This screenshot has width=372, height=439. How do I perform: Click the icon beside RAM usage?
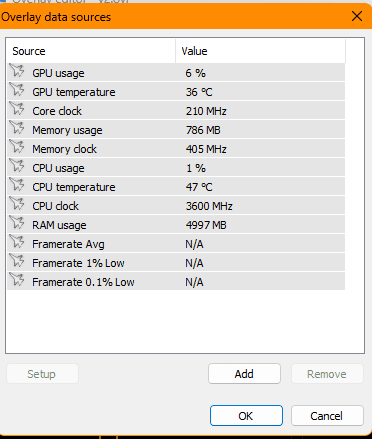17,223
